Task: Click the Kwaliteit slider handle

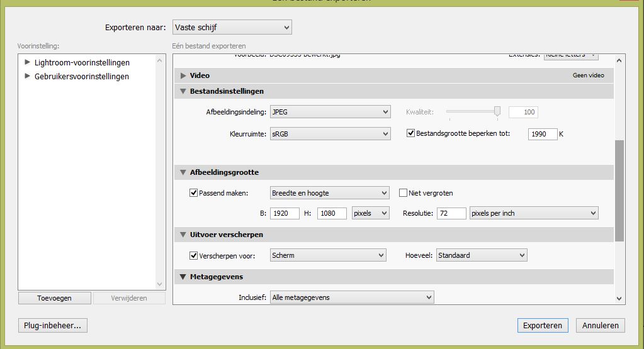Action: [497, 111]
